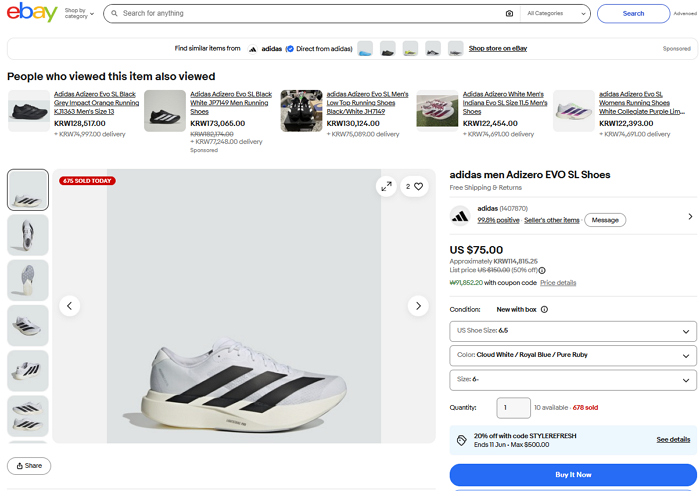Screen dimensions: 700x491
Task: Open list price info icon
Action: click(542, 270)
